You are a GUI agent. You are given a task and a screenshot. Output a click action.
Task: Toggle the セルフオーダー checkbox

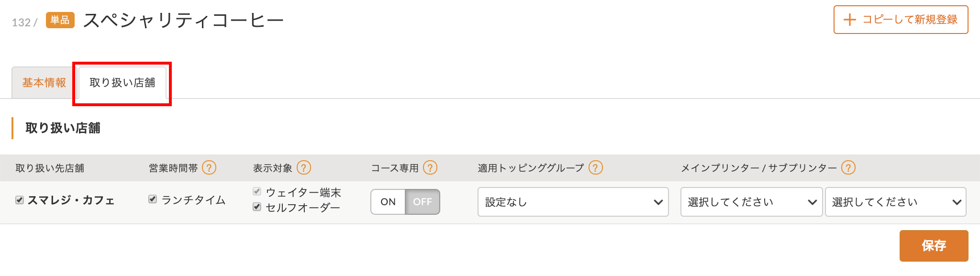click(257, 207)
